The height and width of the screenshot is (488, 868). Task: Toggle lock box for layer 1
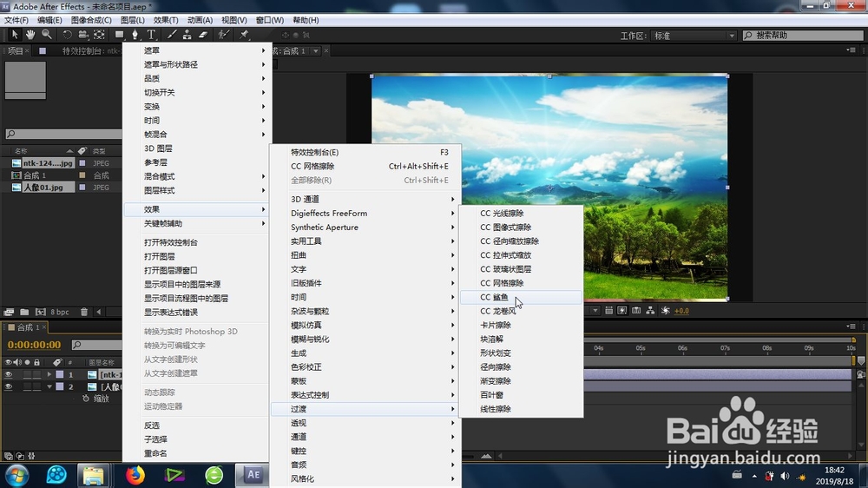coord(36,375)
